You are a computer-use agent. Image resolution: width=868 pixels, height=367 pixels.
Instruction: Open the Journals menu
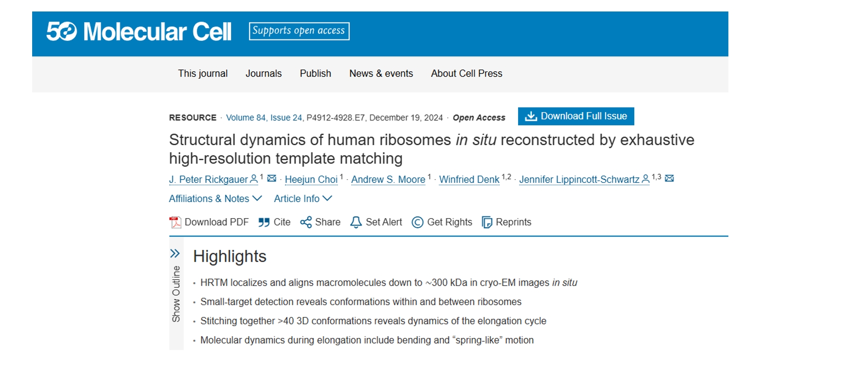[x=264, y=73]
